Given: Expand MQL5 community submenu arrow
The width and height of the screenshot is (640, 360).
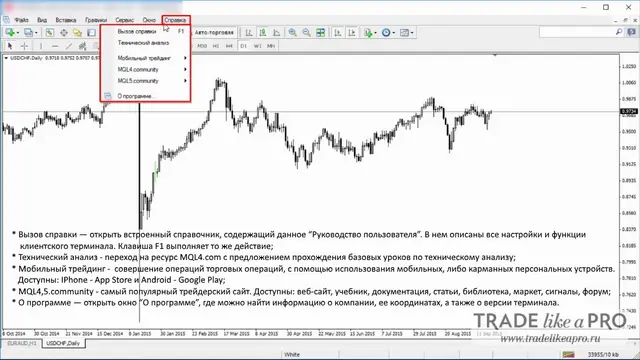Looking at the screenshot, I should [x=185, y=81].
